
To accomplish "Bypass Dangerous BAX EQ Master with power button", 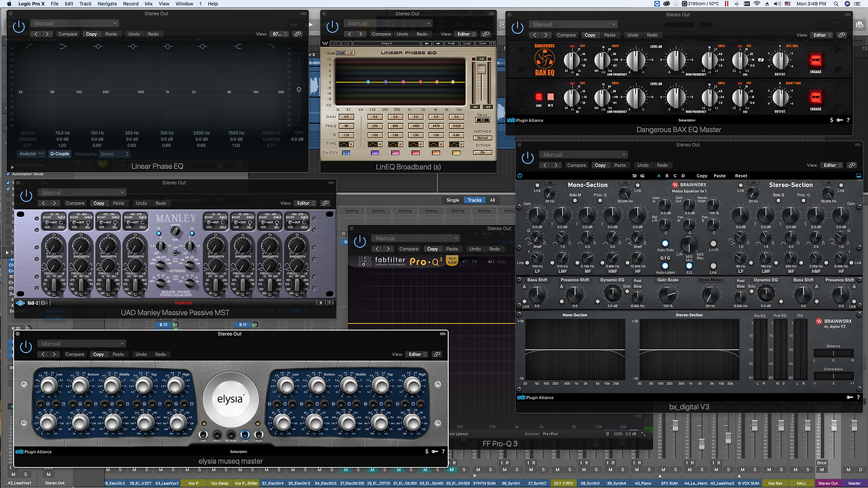I will pyautogui.click(x=517, y=28).
